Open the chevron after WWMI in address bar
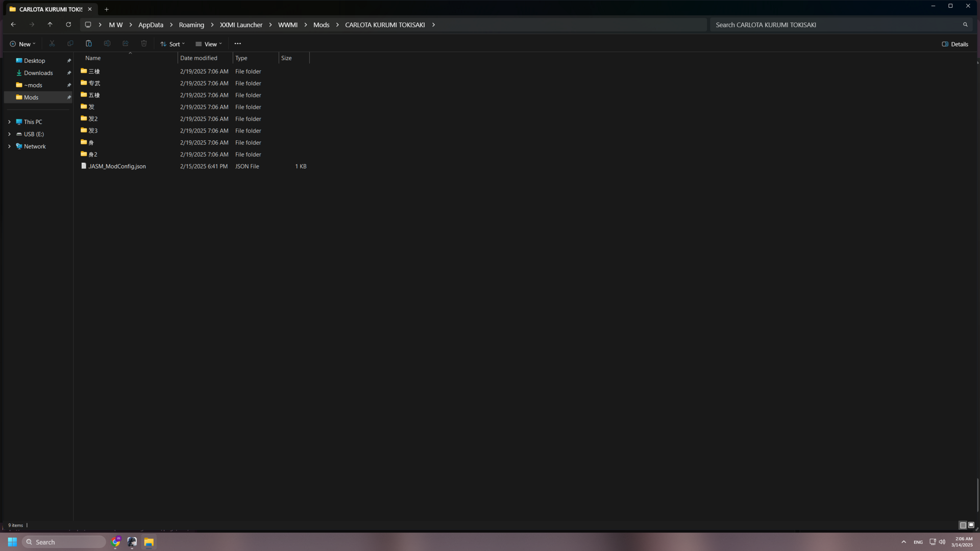 coord(306,24)
